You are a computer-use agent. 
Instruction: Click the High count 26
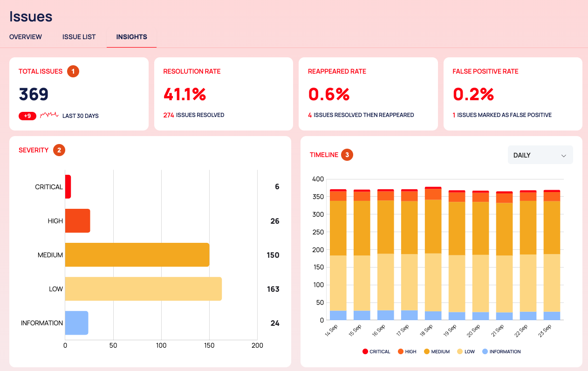point(275,221)
